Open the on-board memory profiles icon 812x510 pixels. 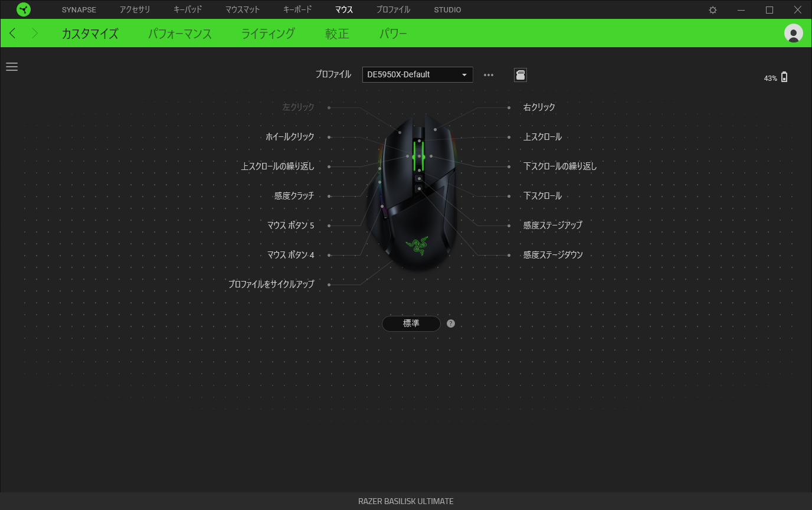520,75
